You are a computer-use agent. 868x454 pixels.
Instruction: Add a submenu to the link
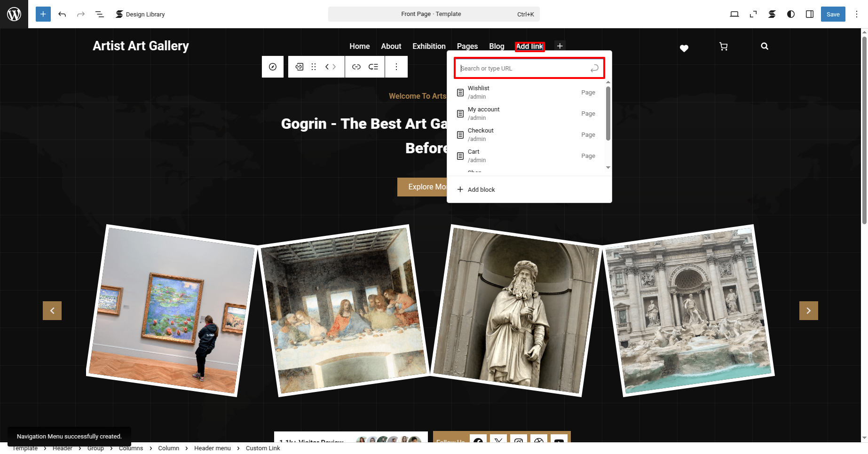point(373,67)
